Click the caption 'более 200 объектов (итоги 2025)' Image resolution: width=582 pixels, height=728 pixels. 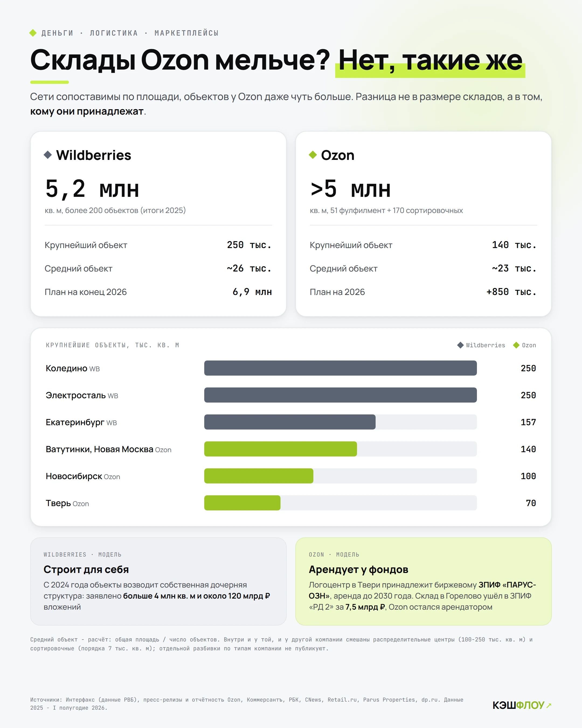pos(125,210)
